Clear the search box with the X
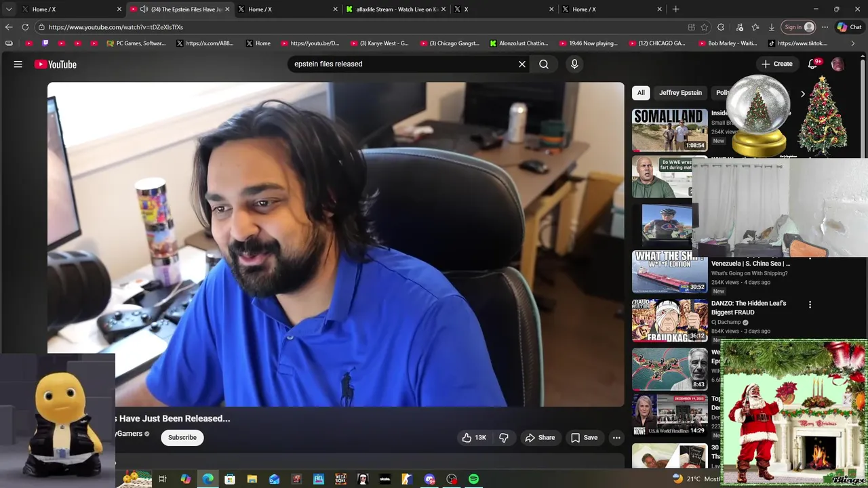 (522, 64)
